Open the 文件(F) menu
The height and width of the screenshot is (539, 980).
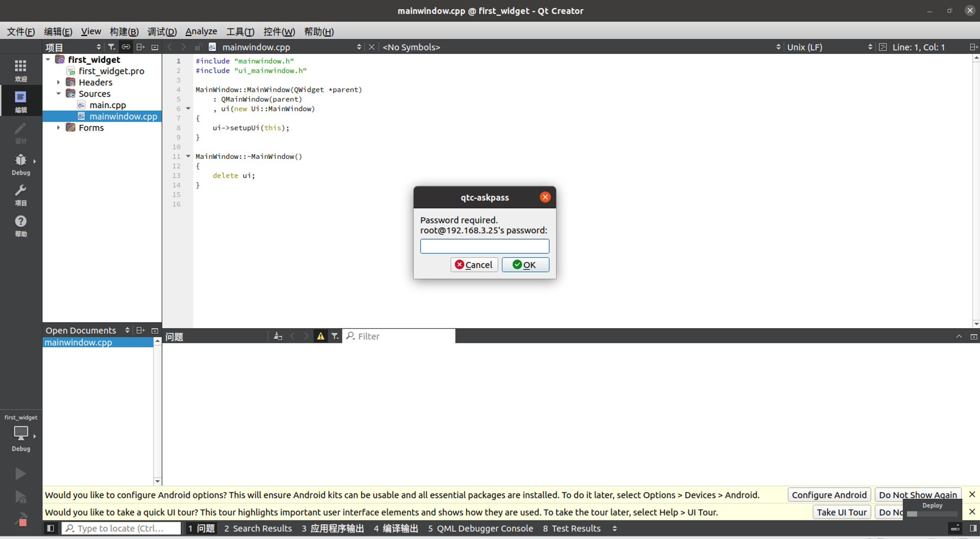point(21,31)
